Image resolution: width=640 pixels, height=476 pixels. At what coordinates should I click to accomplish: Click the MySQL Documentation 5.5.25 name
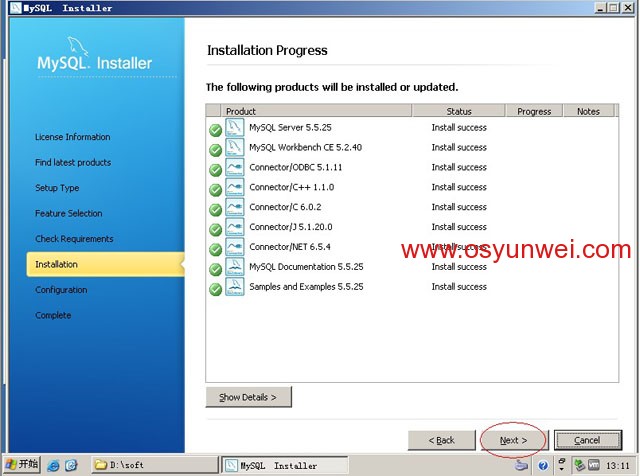pos(306,267)
